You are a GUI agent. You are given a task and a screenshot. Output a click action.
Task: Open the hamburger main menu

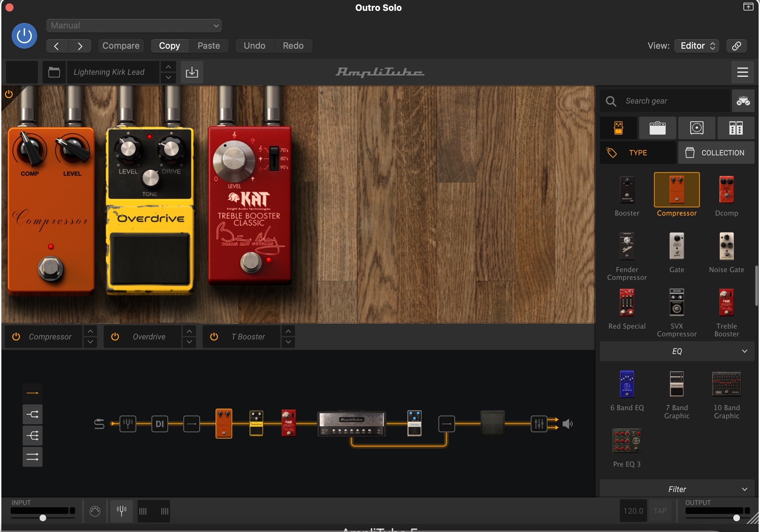coord(742,72)
